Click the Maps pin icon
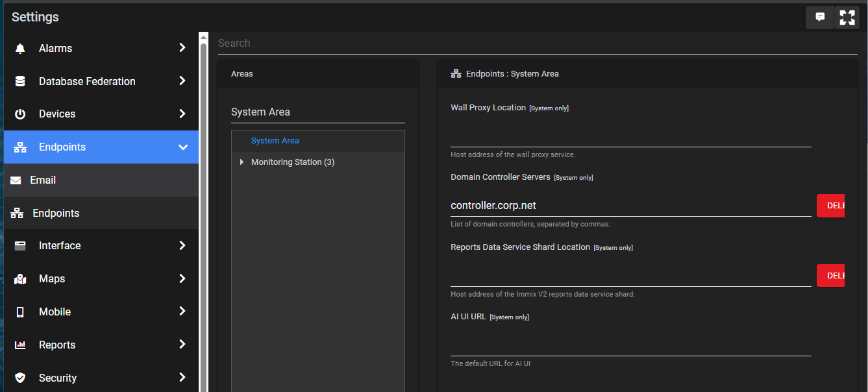The width and height of the screenshot is (868, 392). 20,279
